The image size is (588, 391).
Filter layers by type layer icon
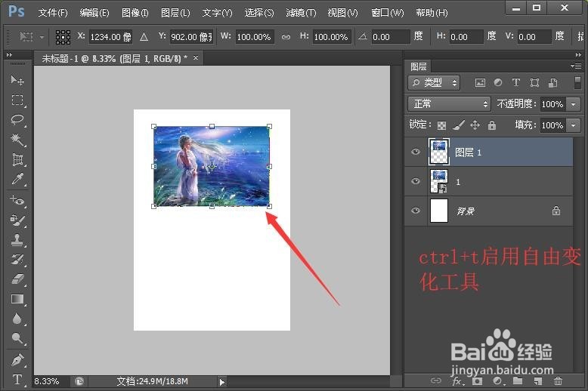516,83
